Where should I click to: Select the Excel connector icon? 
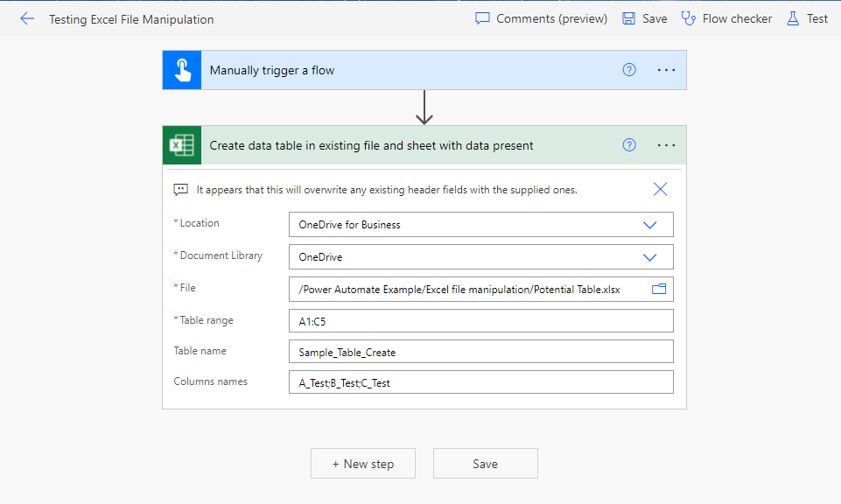click(x=182, y=145)
